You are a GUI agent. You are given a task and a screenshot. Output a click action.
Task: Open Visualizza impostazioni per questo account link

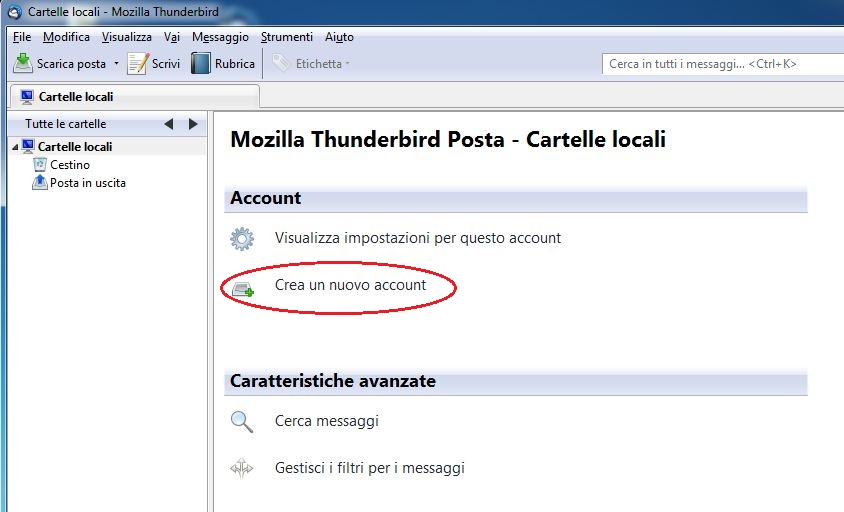click(418, 238)
